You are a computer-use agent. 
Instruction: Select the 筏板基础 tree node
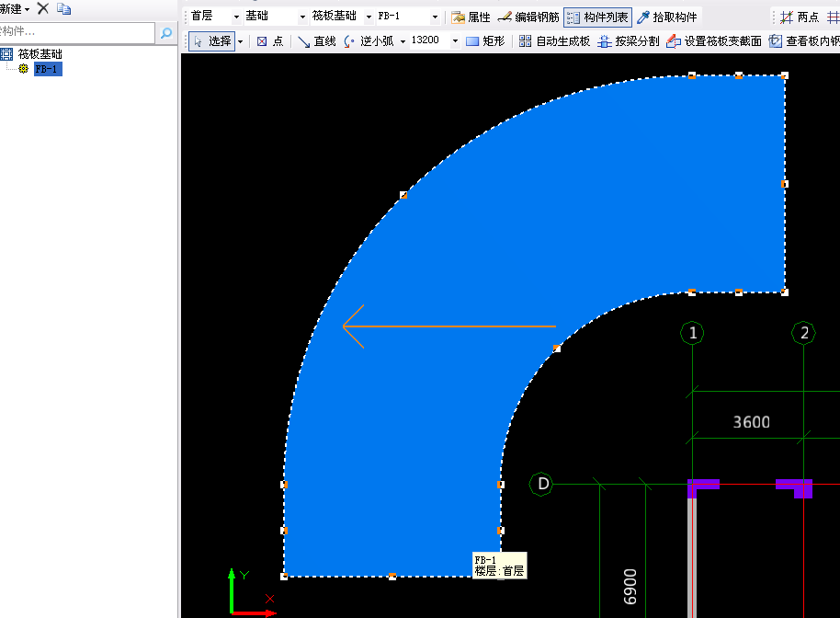40,54
